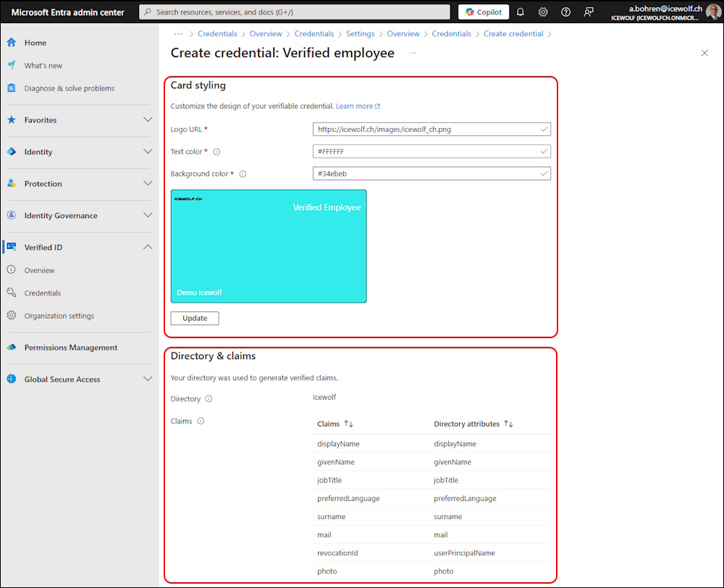This screenshot has height=588, width=724.
Task: Expand the Favorites section chevron
Action: pyautogui.click(x=148, y=119)
